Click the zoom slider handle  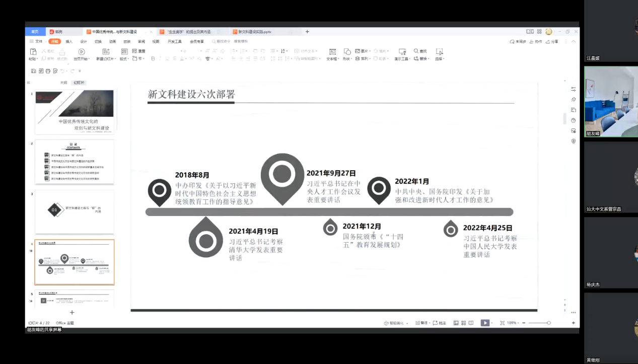point(549,323)
